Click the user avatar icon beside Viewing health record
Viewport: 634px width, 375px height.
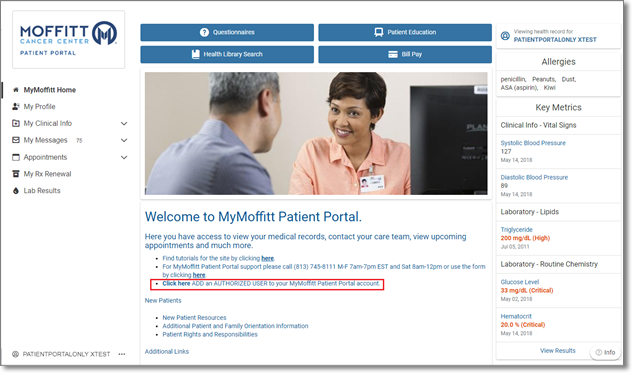coord(505,36)
